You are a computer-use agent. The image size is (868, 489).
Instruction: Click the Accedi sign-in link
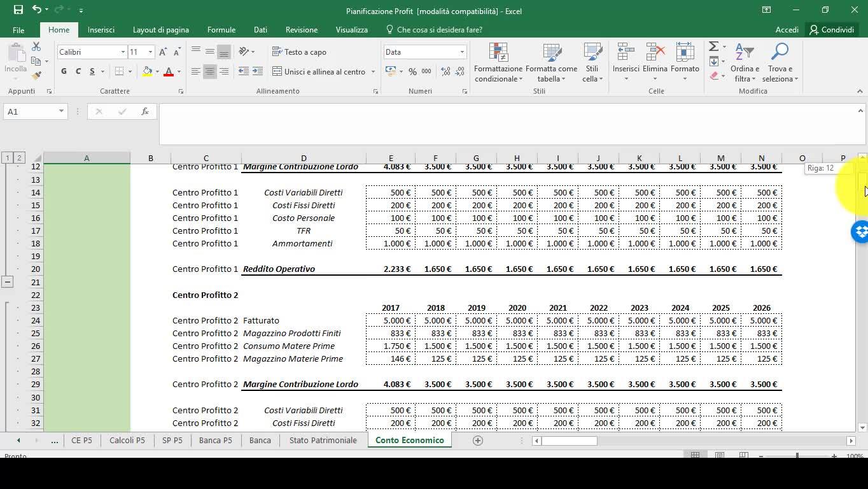787,30
